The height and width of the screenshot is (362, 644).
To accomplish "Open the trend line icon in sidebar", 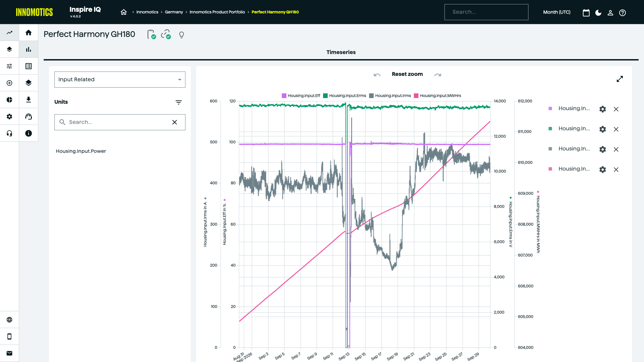I will point(9,33).
